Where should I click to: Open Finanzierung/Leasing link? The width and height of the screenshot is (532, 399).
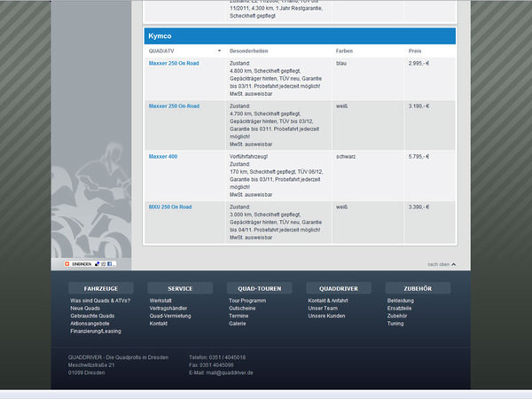[x=96, y=331]
